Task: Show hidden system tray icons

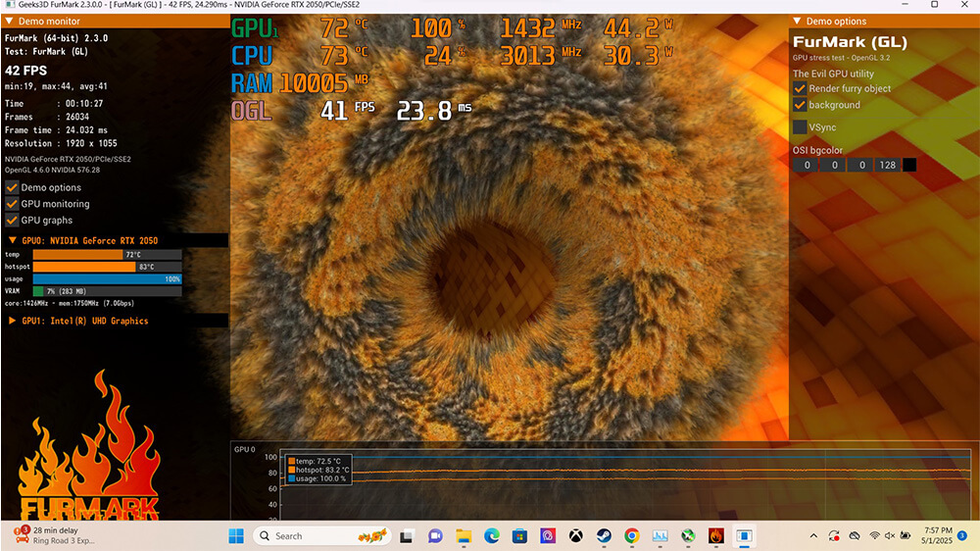Action: click(813, 536)
